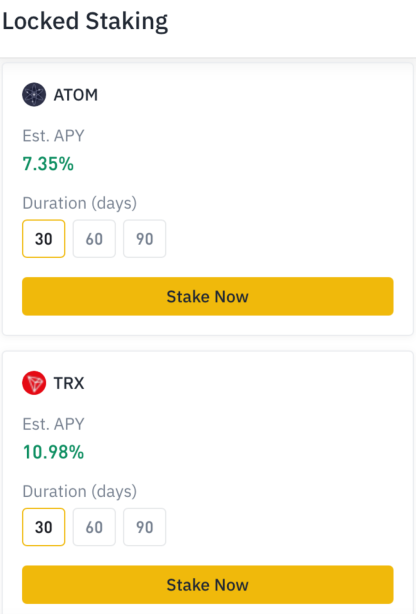
Task: Stake Now button in the ATOM card
Action: point(208,296)
